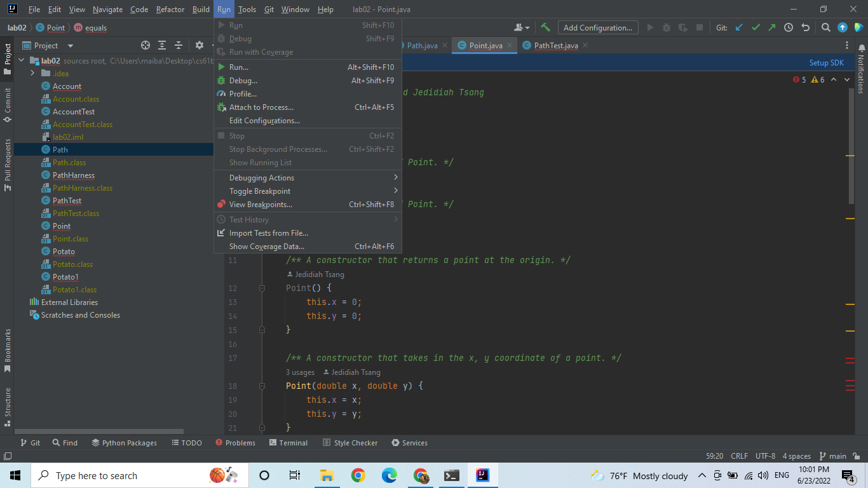Open Search Everywhere magnifier icon
This screenshot has width=868, height=488.
click(825, 27)
